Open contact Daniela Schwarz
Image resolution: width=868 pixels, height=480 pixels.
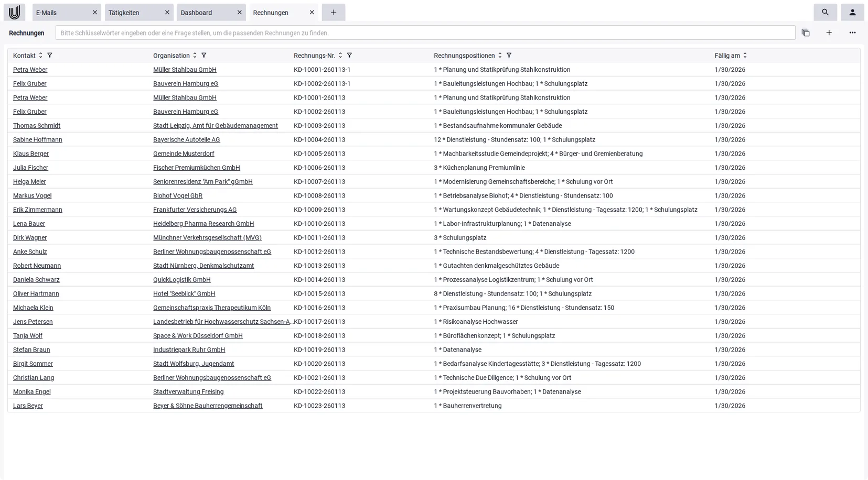point(36,280)
